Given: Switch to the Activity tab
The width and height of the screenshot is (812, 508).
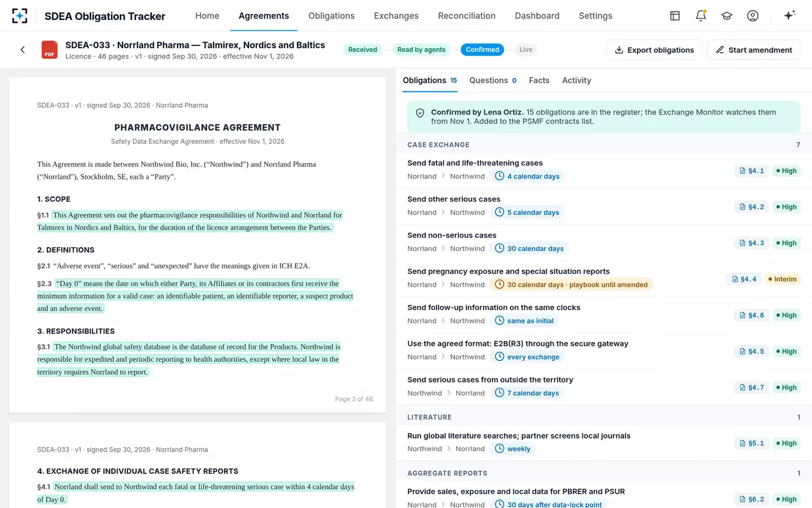Looking at the screenshot, I should click(576, 81).
